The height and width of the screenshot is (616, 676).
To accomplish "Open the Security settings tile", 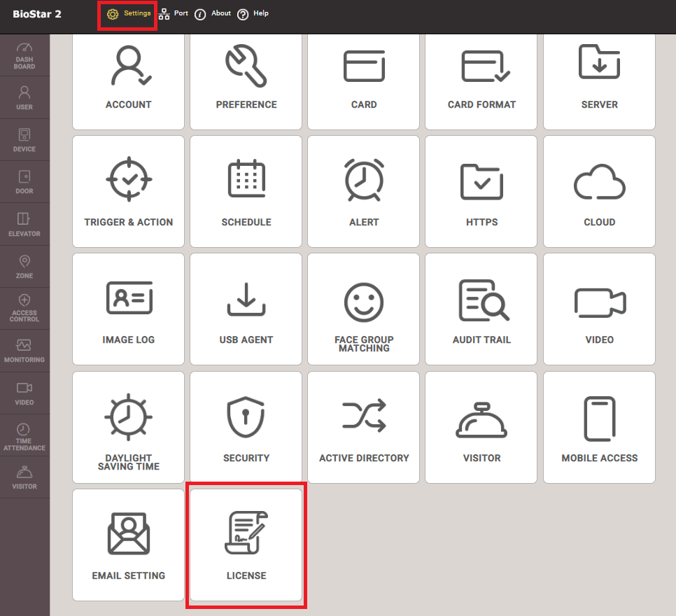I will 246,427.
